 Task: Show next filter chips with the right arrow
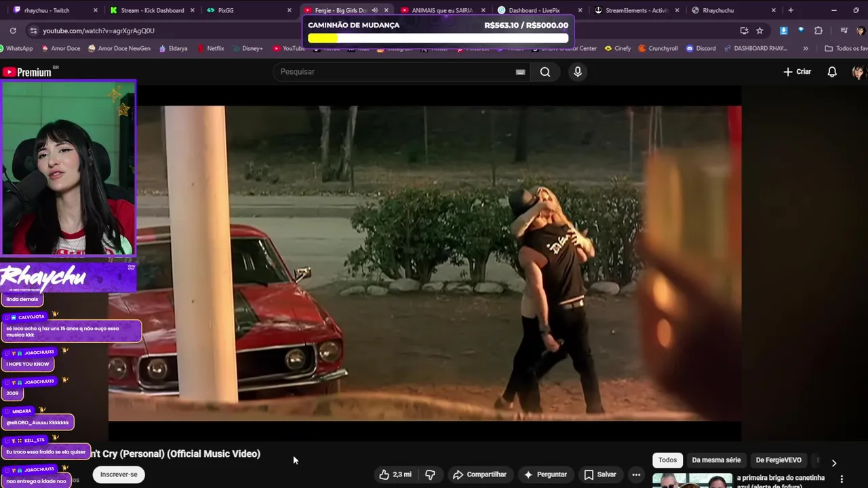[x=834, y=463]
